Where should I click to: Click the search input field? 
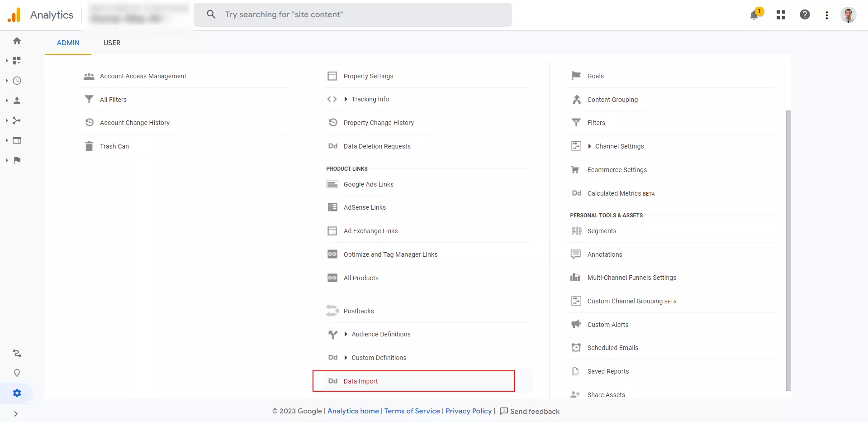353,14
